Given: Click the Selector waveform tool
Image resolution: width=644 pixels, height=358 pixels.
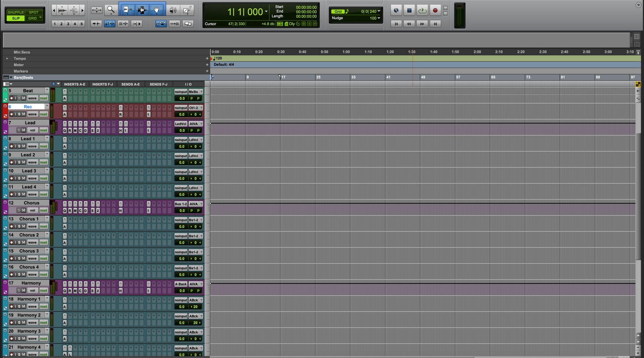Looking at the screenshot, I should [142, 10].
